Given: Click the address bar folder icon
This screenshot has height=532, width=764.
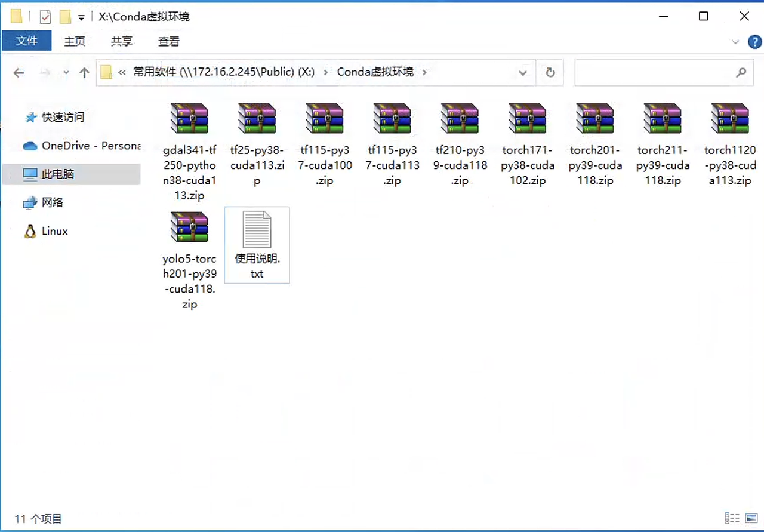Looking at the screenshot, I should [106, 72].
